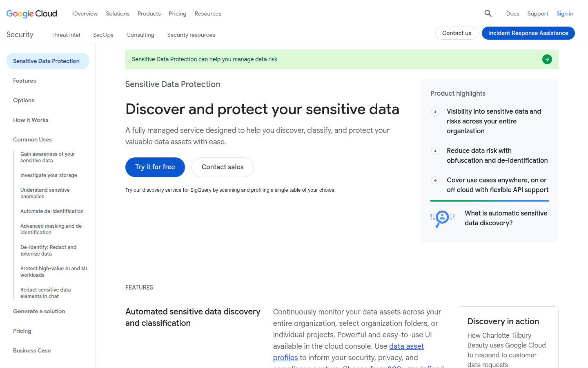Select the Consulting tab
This screenshot has height=368, width=588.
point(140,35)
